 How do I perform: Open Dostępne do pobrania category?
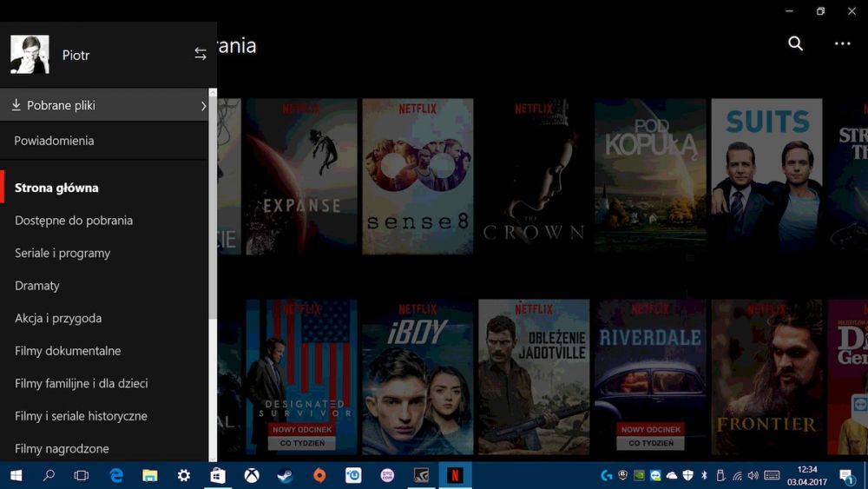[x=74, y=221]
